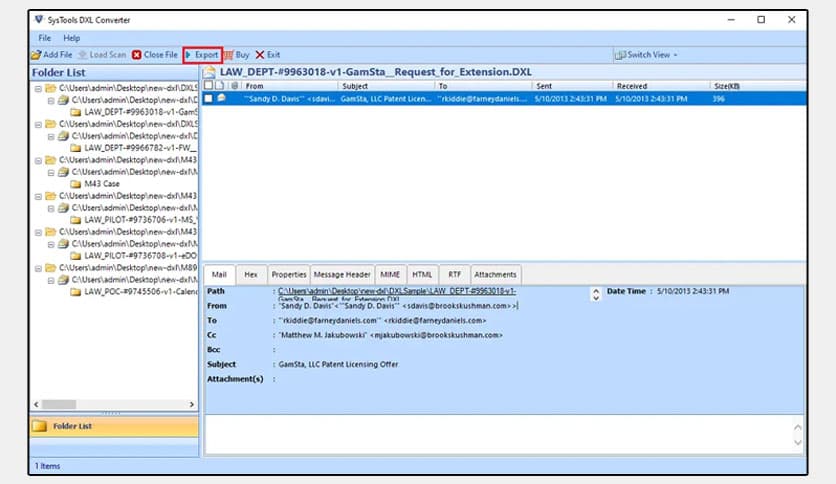Switch to the Message Header tab
Screen dimensions: 836x484
click(x=342, y=275)
